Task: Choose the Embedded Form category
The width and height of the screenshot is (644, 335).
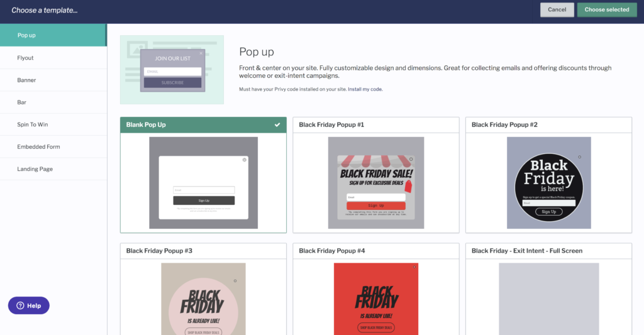Action: [x=53, y=146]
